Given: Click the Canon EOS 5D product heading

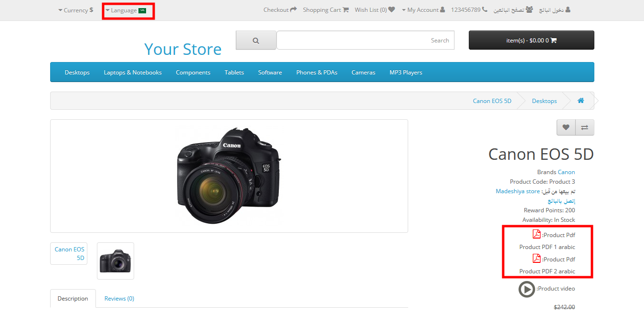Looking at the screenshot, I should click(x=541, y=154).
